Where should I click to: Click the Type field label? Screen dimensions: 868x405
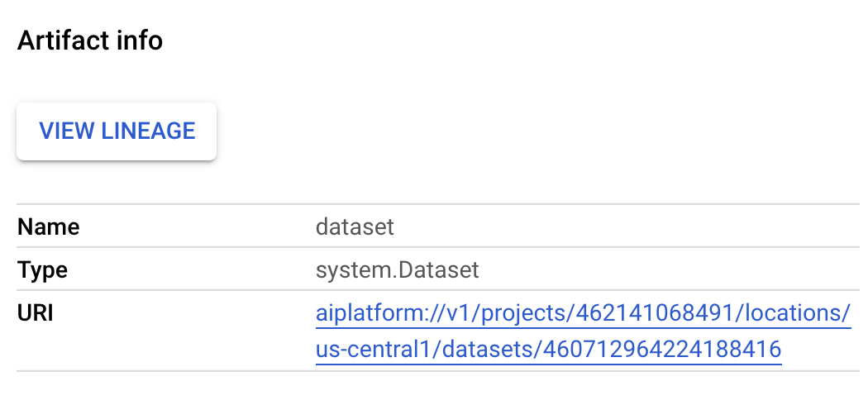(x=43, y=269)
